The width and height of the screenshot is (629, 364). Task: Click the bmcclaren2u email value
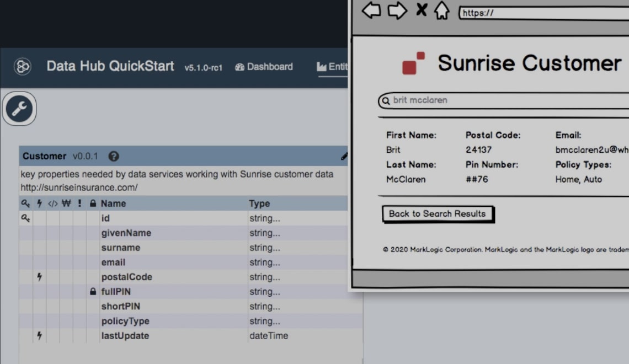(592, 150)
